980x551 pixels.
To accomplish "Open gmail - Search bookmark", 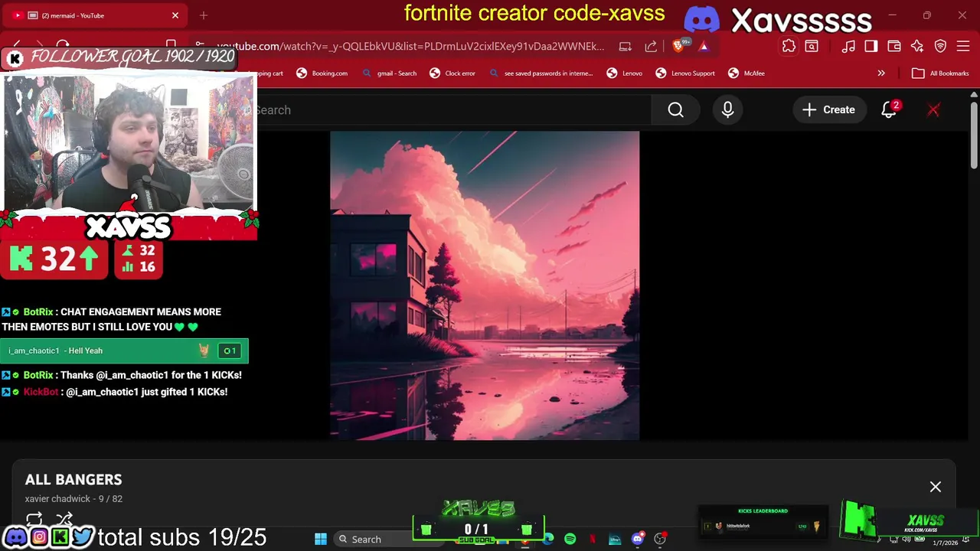I will pyautogui.click(x=390, y=73).
